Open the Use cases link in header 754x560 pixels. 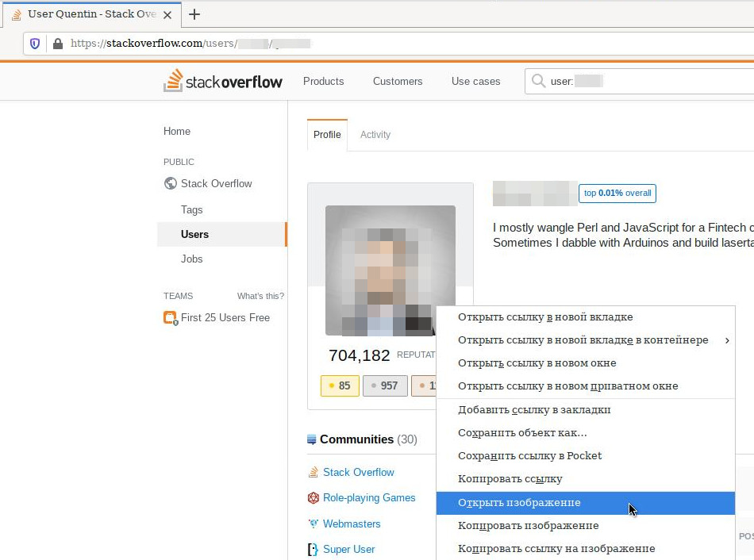(x=475, y=81)
